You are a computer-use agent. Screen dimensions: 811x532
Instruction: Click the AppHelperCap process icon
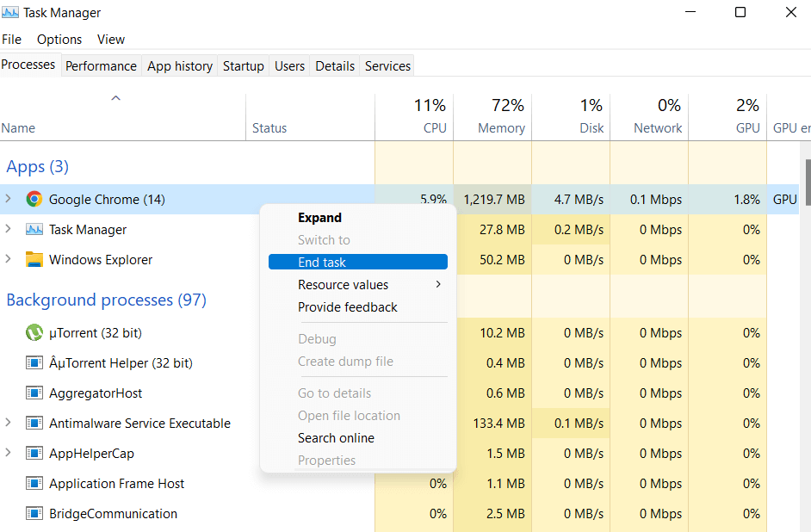click(x=34, y=453)
